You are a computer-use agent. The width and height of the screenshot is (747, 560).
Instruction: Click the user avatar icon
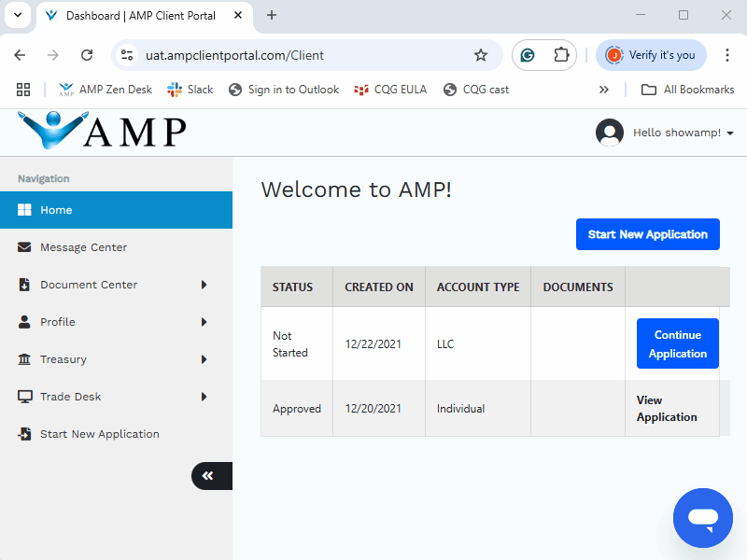point(610,133)
